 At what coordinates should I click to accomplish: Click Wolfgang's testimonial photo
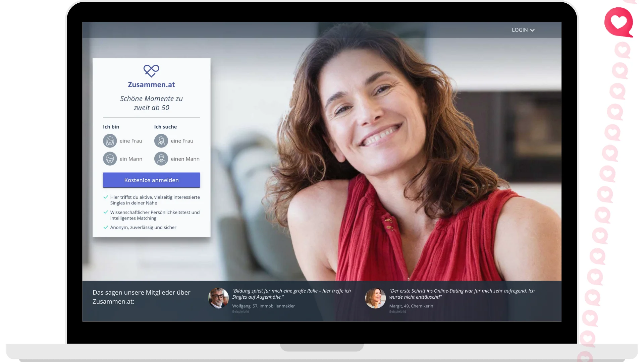218,298
